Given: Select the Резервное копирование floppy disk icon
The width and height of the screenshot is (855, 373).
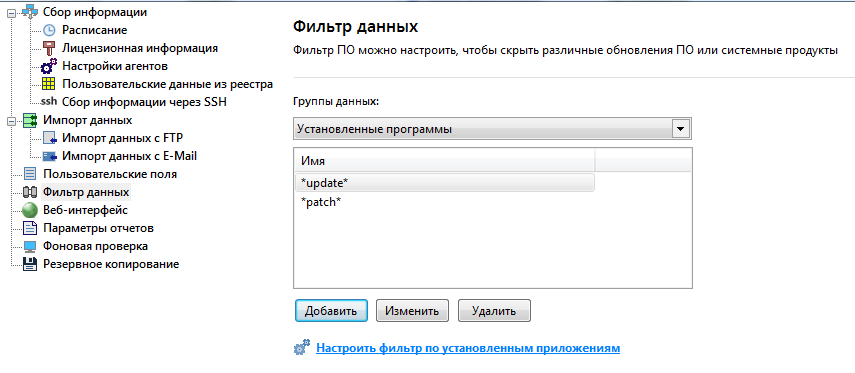Looking at the screenshot, I should pos(30,264).
